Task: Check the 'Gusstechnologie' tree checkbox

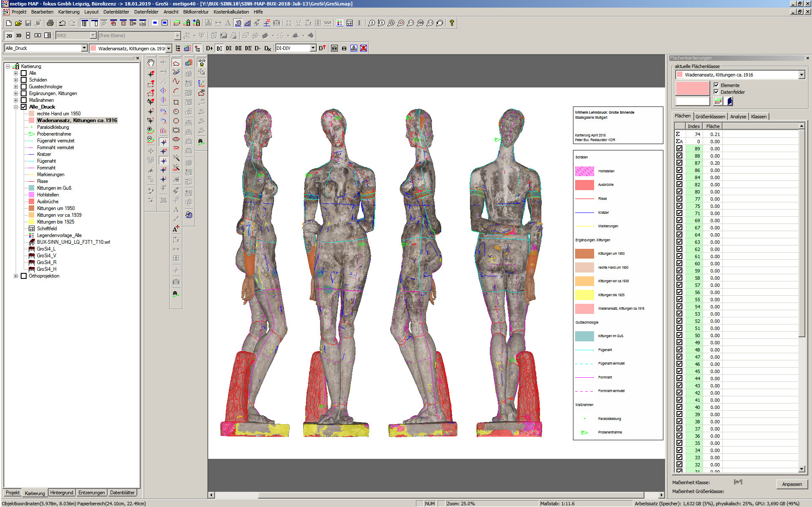Action: tap(24, 87)
